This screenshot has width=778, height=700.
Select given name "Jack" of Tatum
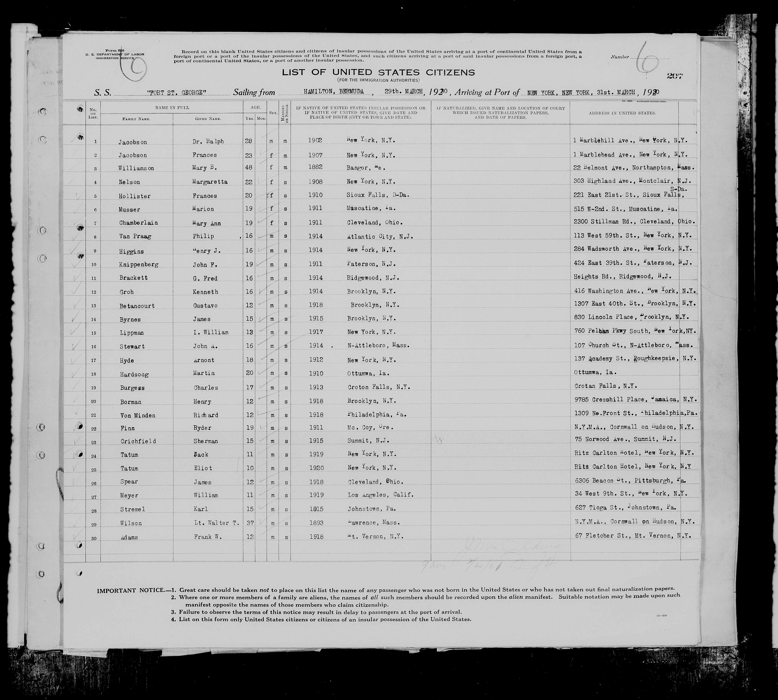pyautogui.click(x=201, y=455)
